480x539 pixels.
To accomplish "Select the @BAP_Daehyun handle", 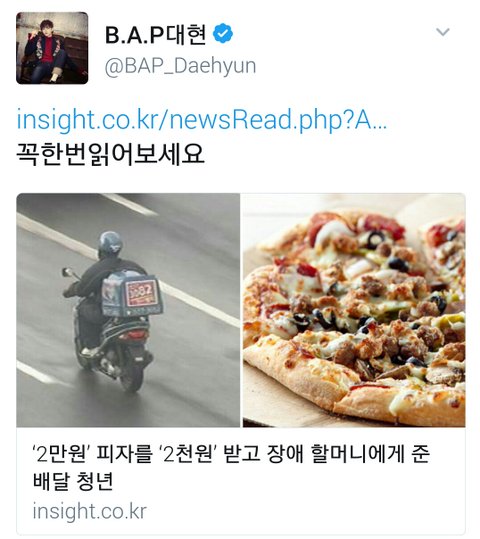I will pyautogui.click(x=180, y=66).
